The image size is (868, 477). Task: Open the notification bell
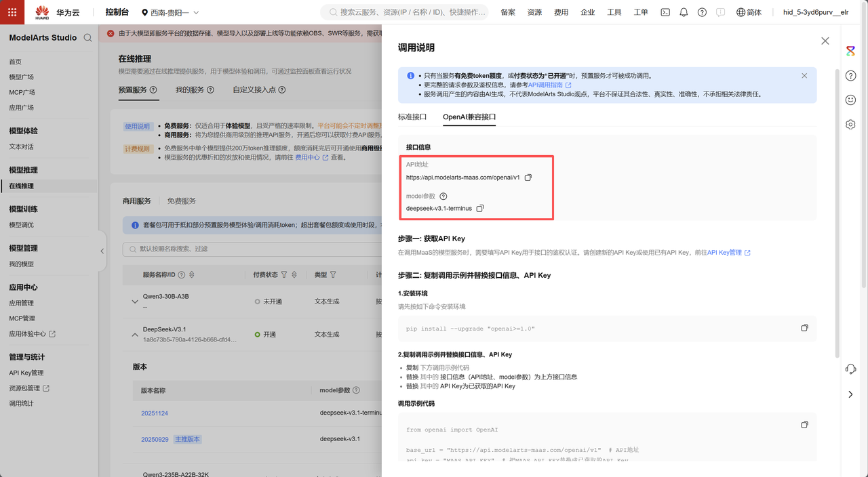click(x=684, y=12)
